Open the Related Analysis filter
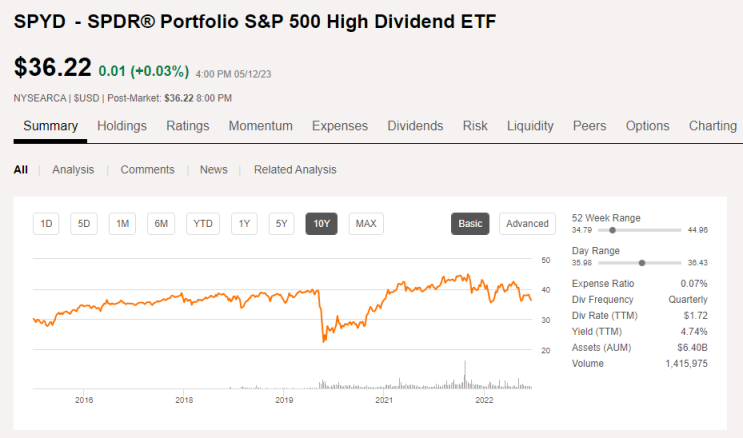Screen dimensions: 743x438 (x=295, y=170)
